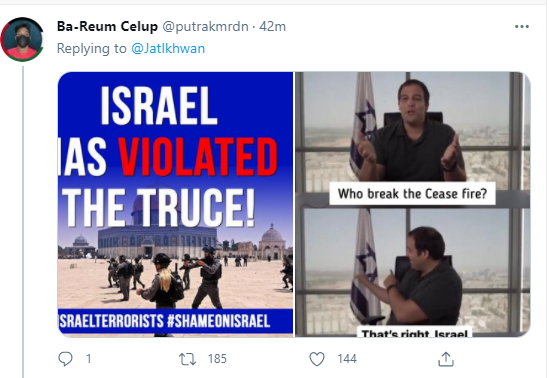This screenshot has height=378, width=549.
Task: Click the 'That's right Israel' caption panel
Action: 415,332
